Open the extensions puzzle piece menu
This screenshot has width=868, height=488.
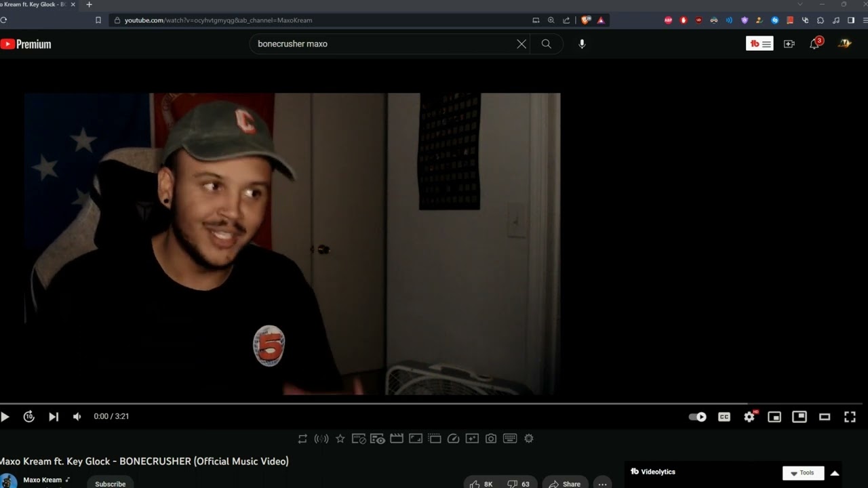[820, 20]
